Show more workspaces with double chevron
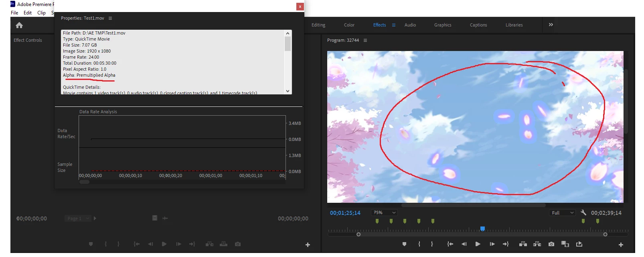 (551, 24)
